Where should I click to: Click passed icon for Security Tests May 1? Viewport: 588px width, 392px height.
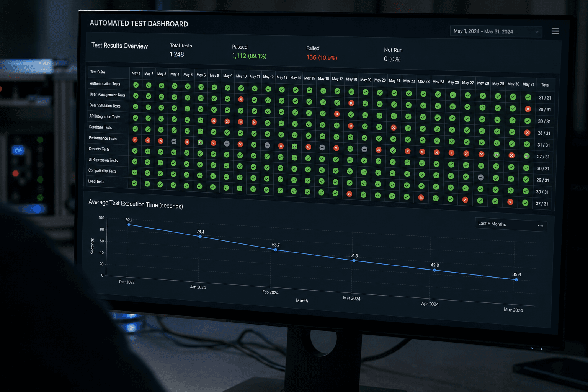[135, 151]
